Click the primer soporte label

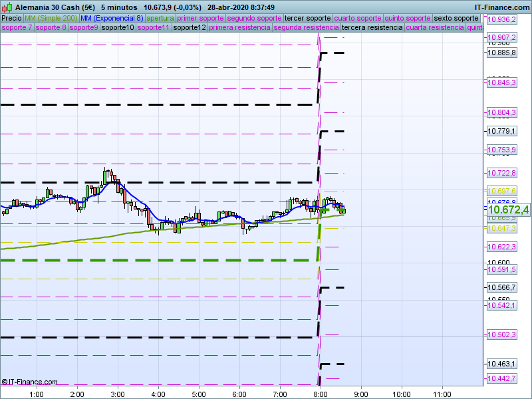pyautogui.click(x=200, y=18)
